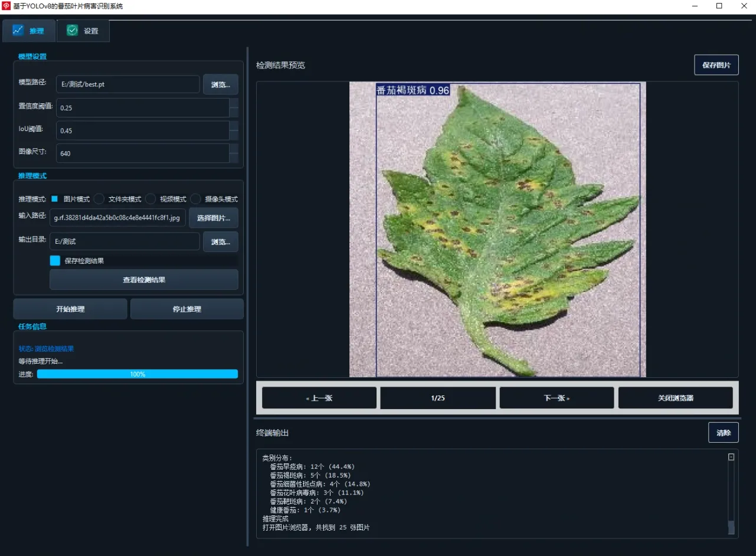Open results via 查看检测结果 button
Screen dimensions: 756x556
143,280
